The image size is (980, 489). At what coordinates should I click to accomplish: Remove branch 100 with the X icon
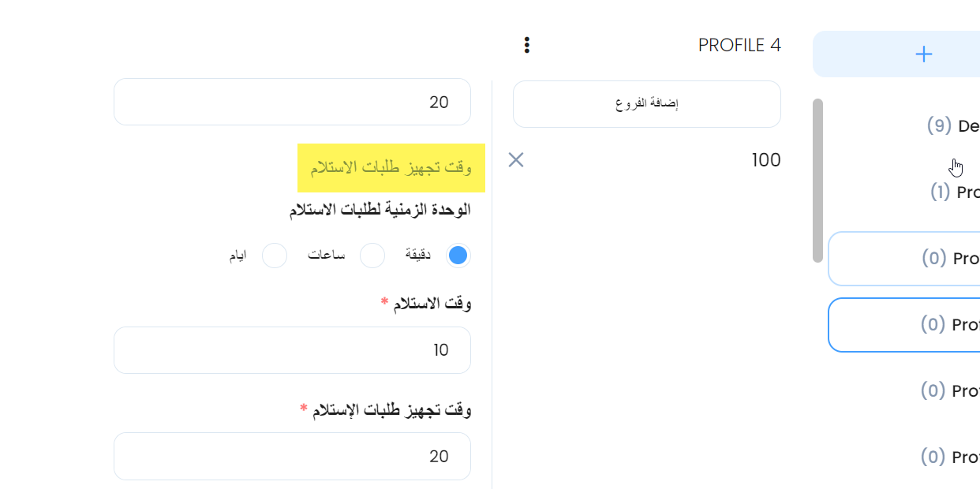[x=516, y=160]
